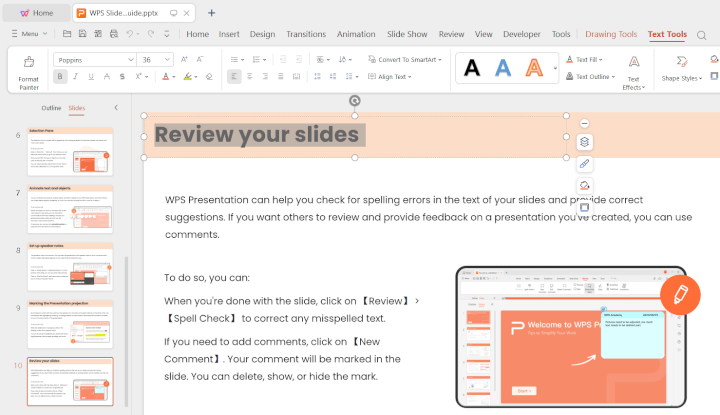Screen dimensions: 720x415
Task: Open the font name dropdown Poppins
Action: click(131, 60)
